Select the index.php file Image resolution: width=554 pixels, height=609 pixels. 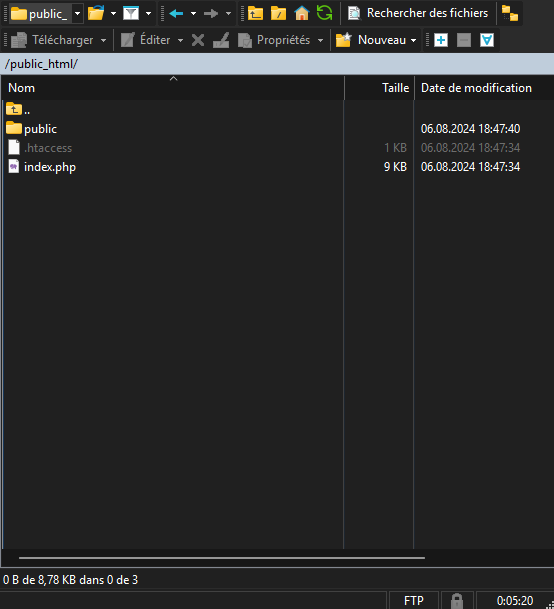point(50,167)
